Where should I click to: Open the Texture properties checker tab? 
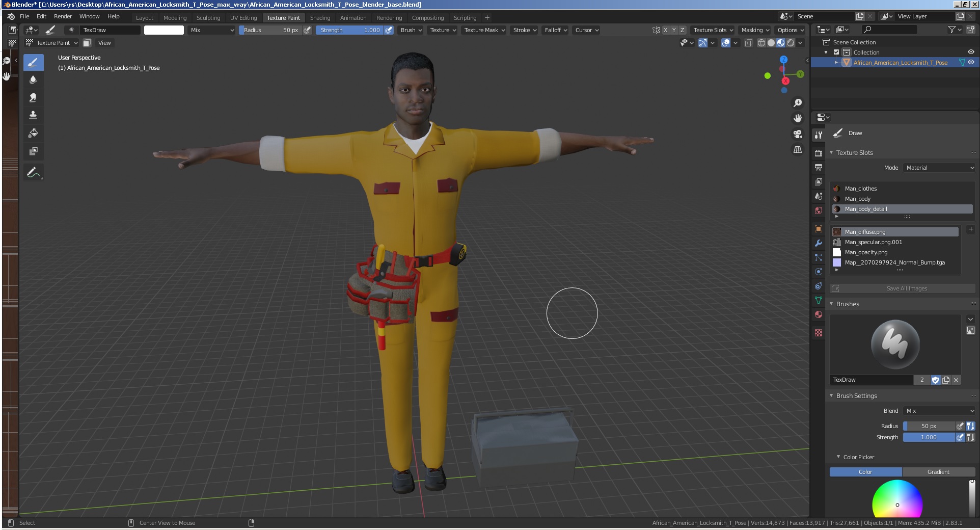tap(819, 333)
